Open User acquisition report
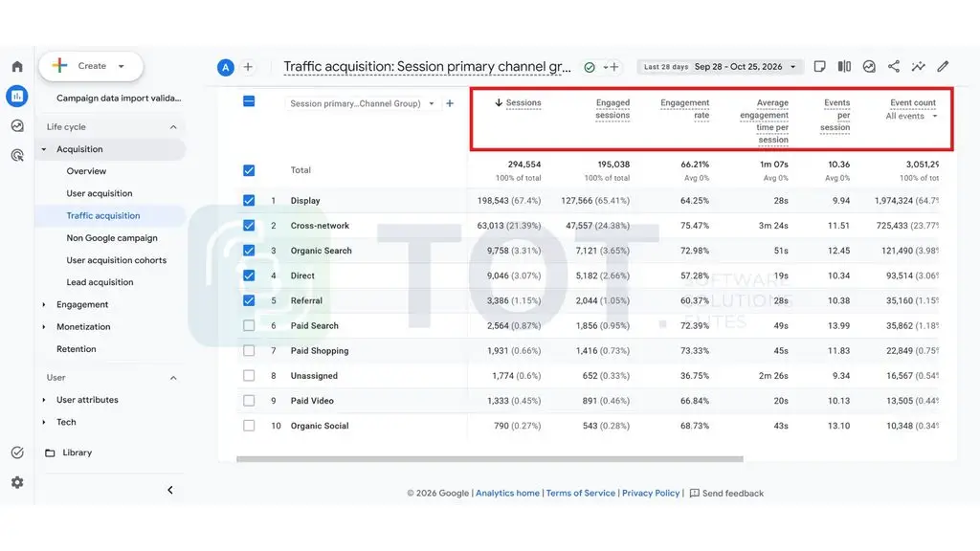 tap(100, 193)
